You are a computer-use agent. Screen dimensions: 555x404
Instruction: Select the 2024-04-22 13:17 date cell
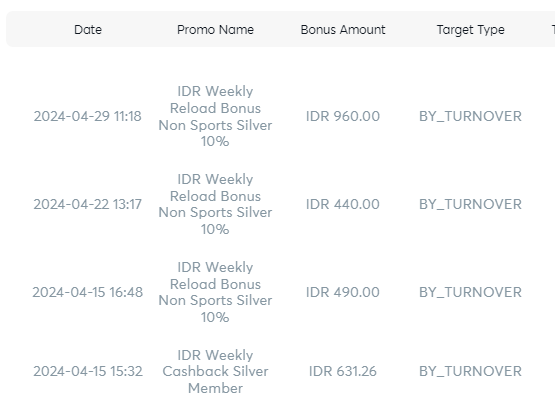[87, 204]
